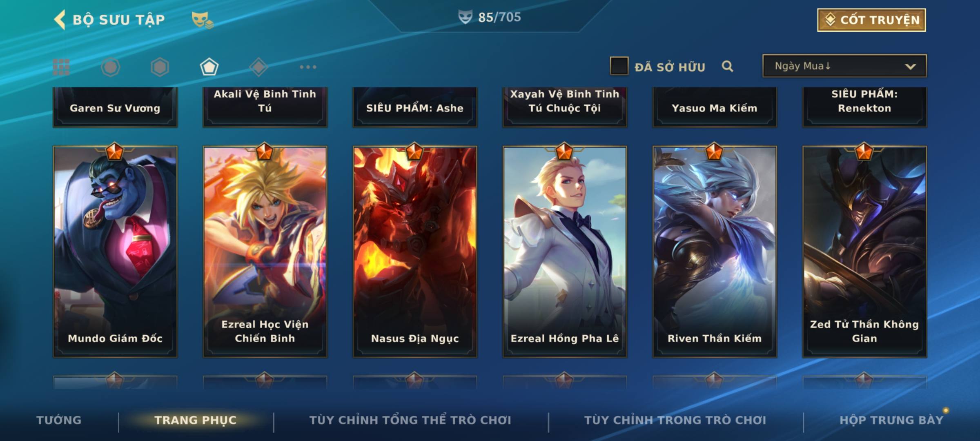
Task: Open the Tùy Chỉnh Tổng Thể Trò Chơi tab
Action: click(410, 420)
